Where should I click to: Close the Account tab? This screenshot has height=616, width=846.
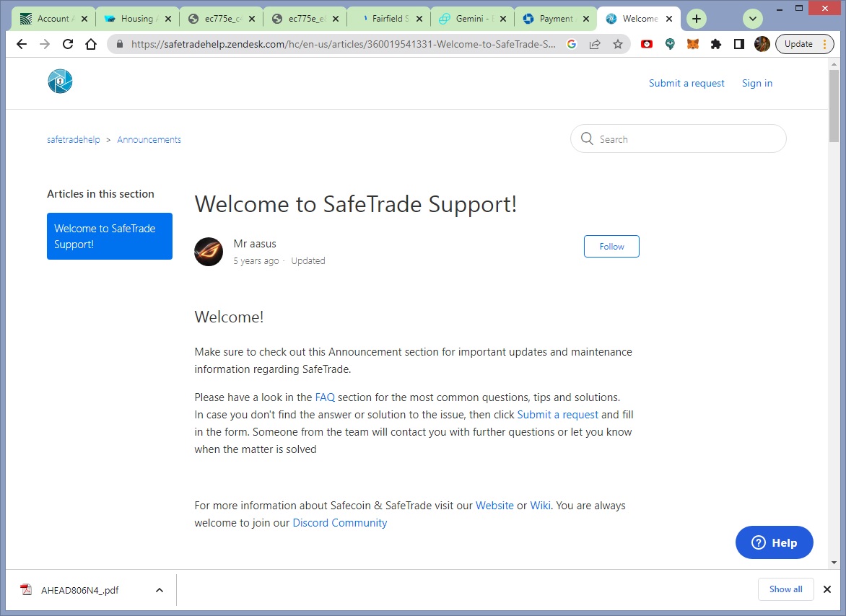click(x=84, y=19)
